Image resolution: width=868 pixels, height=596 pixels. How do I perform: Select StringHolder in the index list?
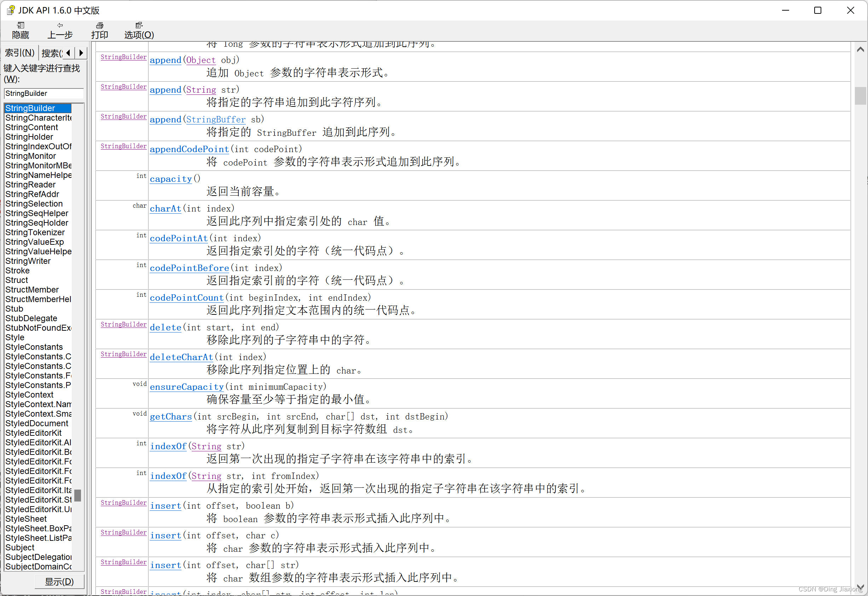tap(29, 137)
